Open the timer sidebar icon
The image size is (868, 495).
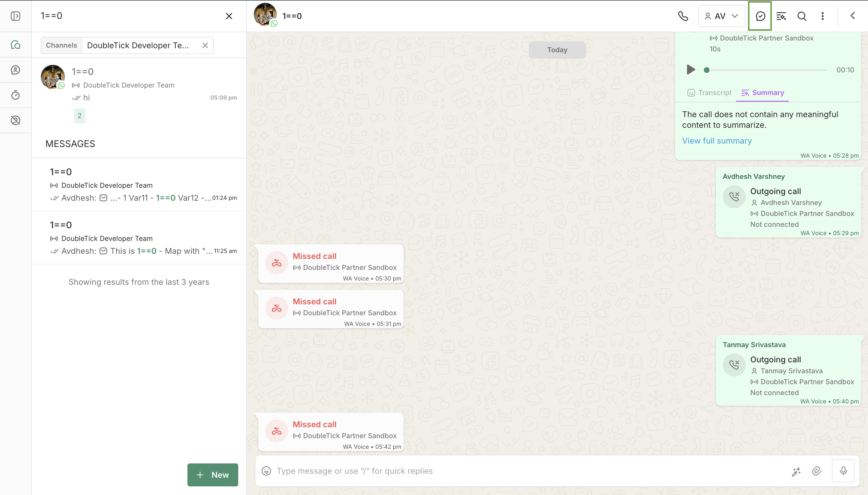15,95
